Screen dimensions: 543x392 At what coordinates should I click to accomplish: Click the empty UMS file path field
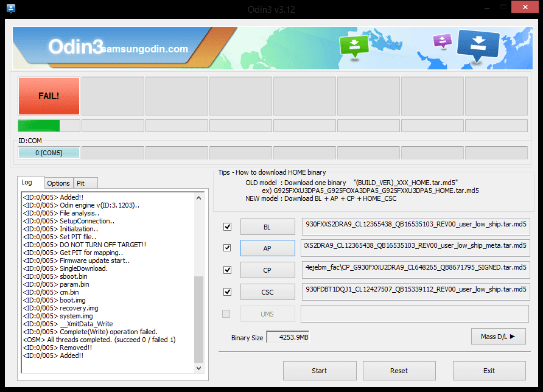[415, 313]
